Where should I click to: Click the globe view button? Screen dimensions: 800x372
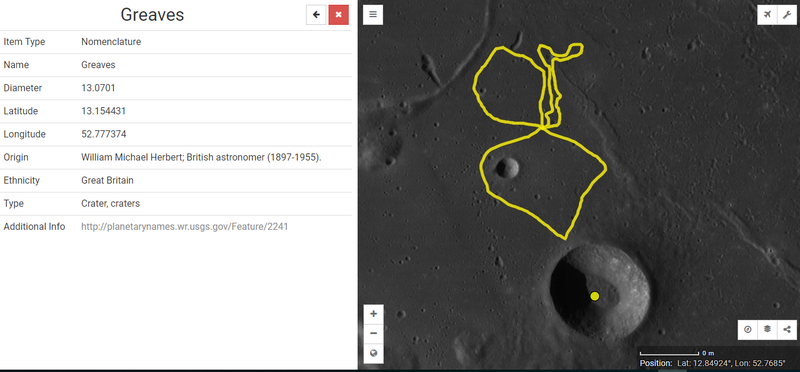tap(373, 353)
